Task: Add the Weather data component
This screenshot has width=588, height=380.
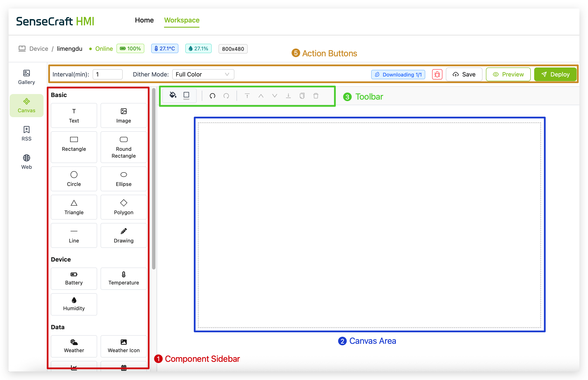Action: (74, 346)
